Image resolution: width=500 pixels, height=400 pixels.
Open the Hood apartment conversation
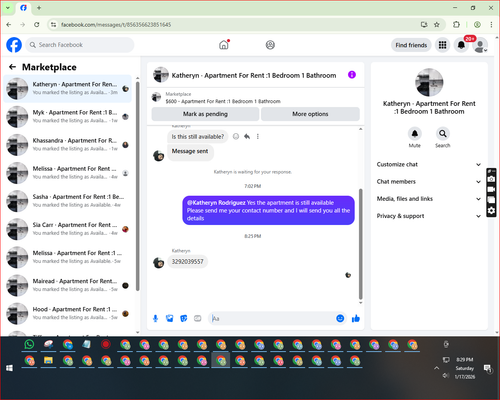(x=68, y=313)
